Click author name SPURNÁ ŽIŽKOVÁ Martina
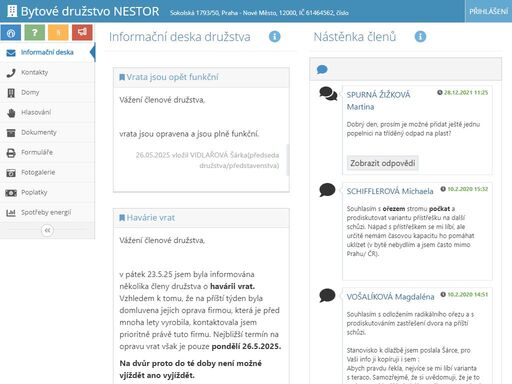 [x=378, y=101]
